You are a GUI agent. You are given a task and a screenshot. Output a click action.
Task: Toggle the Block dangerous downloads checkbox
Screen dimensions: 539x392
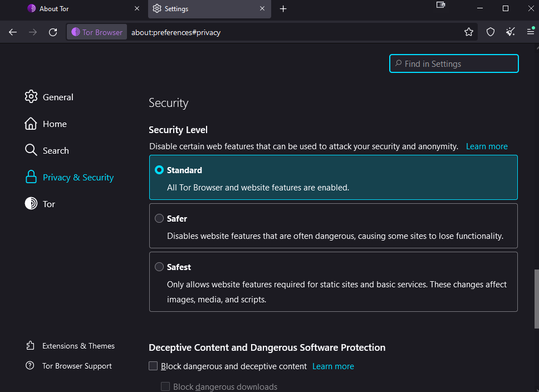tap(165, 386)
